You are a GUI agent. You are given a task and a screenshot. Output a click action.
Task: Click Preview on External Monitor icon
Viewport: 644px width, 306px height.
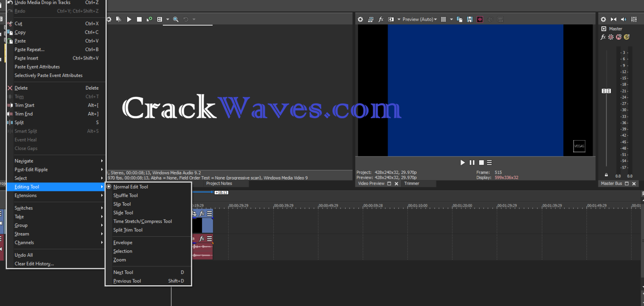371,19
